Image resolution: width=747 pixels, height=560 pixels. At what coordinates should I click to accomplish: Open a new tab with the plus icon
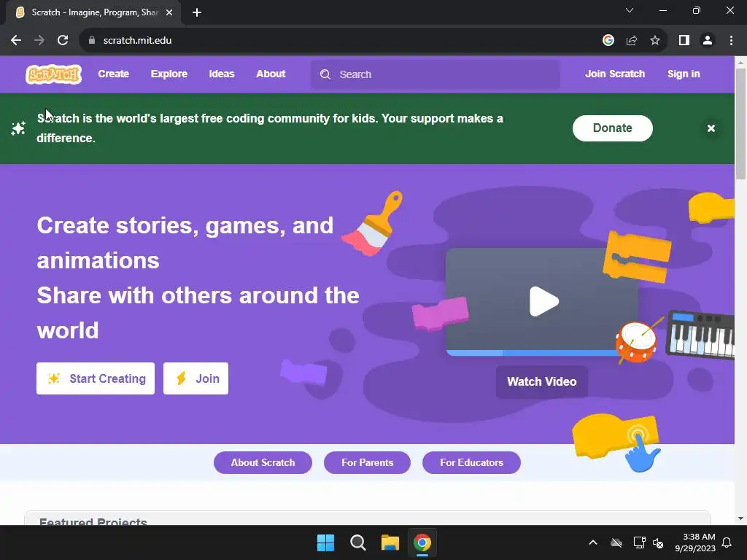point(197,13)
